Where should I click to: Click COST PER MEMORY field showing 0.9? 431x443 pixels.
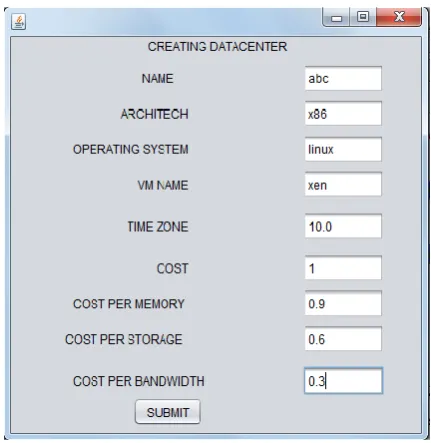[x=343, y=303]
